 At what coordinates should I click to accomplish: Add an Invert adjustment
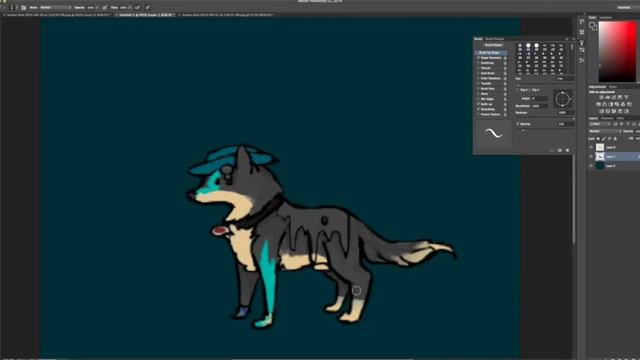click(x=601, y=111)
